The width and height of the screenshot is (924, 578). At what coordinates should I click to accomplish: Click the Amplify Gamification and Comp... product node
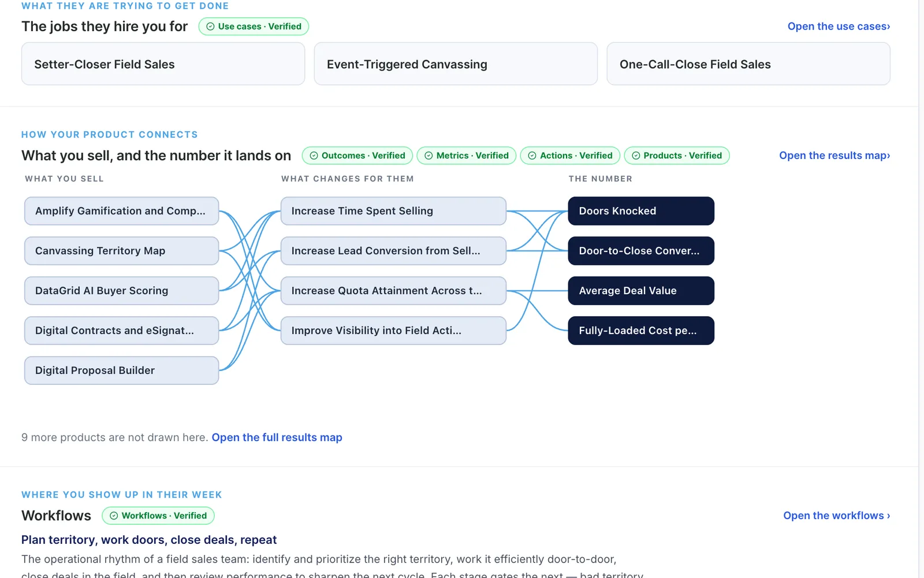[121, 211]
